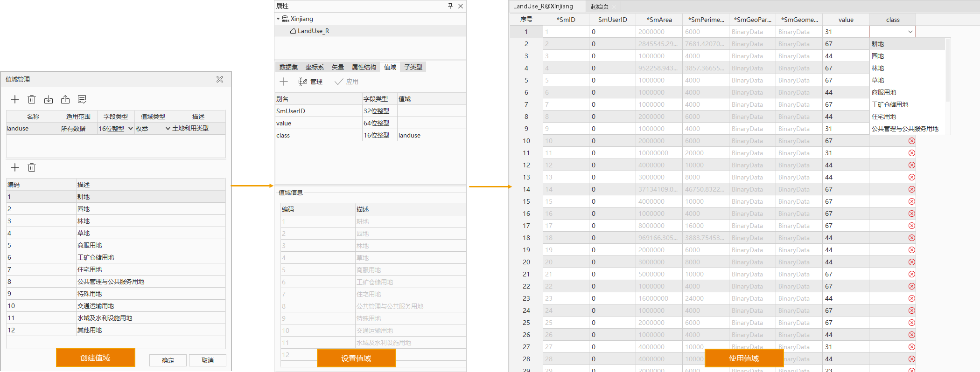
Task: Collapse the Xinjiang datasource tree node
Action: (278, 19)
